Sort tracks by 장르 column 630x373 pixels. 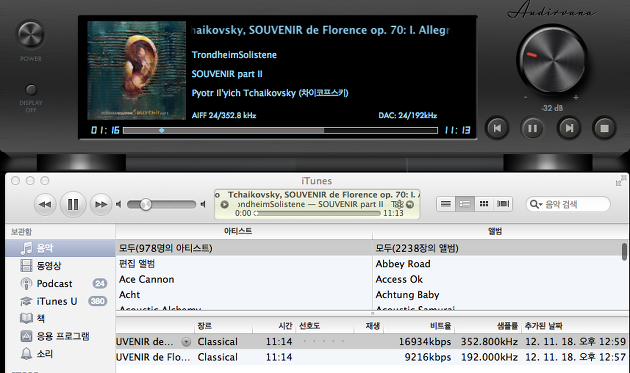pyautogui.click(x=224, y=326)
